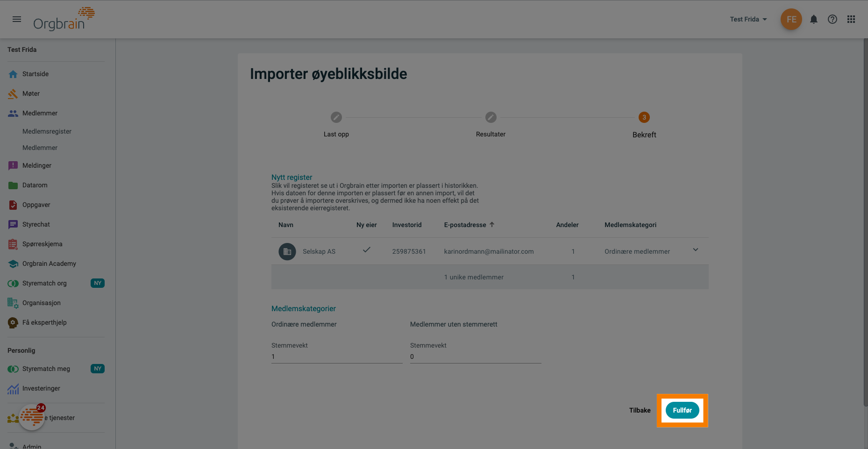The width and height of the screenshot is (868, 449).
Task: Click the Medlemskategorier heading
Action: pos(304,308)
